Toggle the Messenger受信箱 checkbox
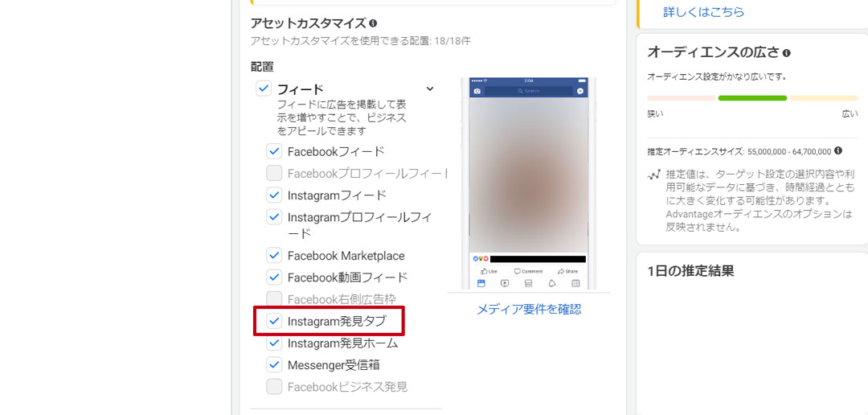Viewport: 868px width, 415px height. tap(274, 364)
